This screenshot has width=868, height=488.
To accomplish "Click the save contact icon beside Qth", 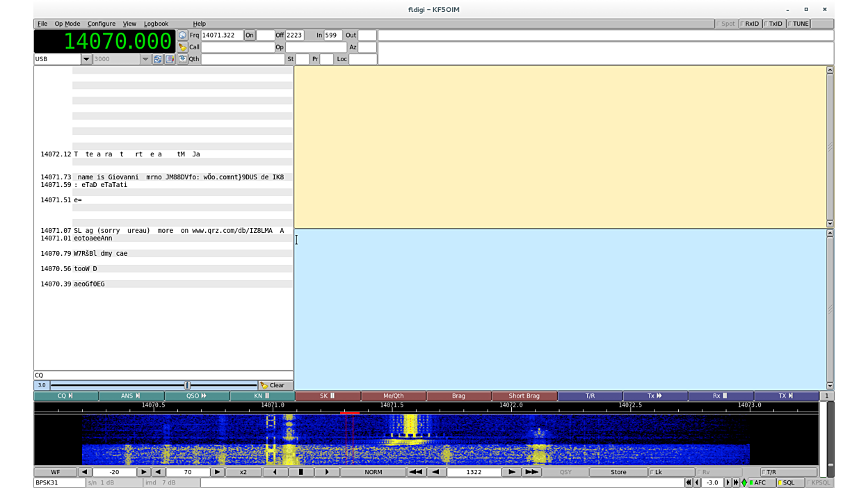I will (x=182, y=59).
